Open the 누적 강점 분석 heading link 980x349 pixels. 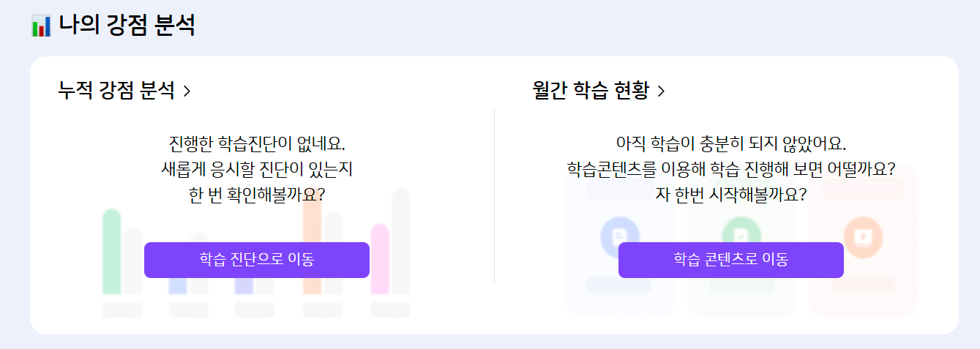[116, 91]
